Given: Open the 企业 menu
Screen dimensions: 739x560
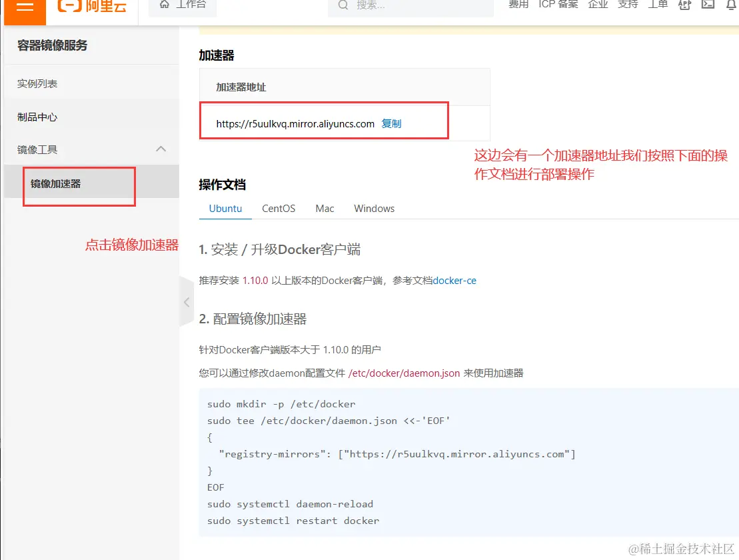Looking at the screenshot, I should point(598,5).
